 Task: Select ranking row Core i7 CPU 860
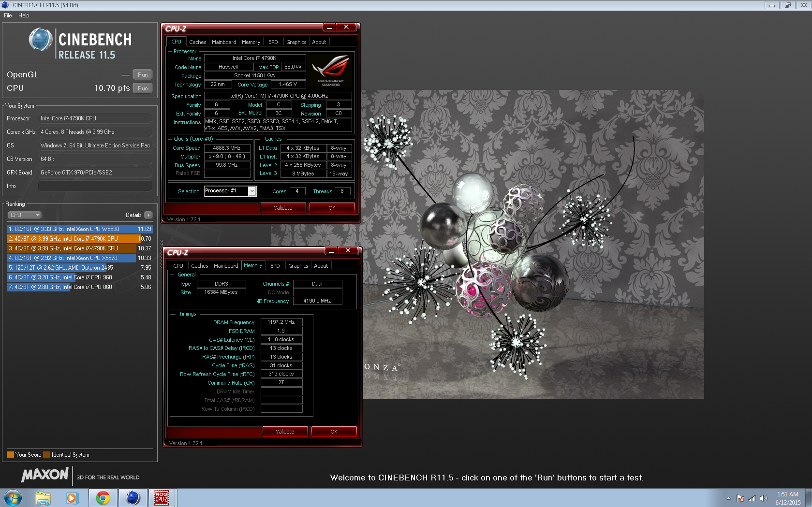click(80, 287)
